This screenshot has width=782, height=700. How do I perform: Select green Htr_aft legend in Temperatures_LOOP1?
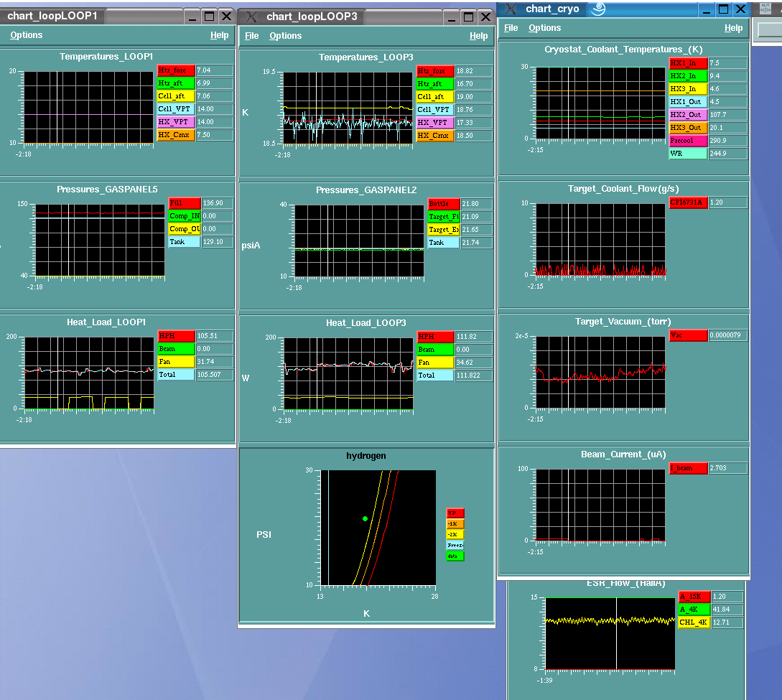(x=176, y=83)
